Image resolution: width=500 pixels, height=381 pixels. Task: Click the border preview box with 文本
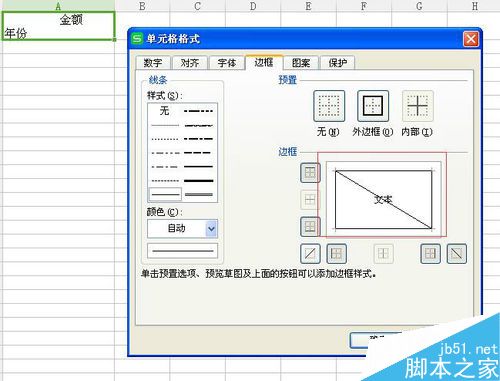point(383,199)
